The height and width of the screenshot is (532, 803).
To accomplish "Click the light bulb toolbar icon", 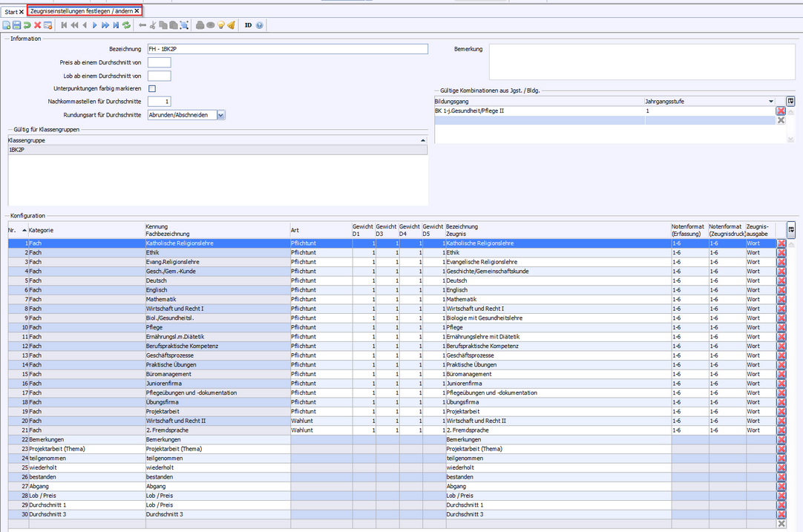I will tap(220, 25).
